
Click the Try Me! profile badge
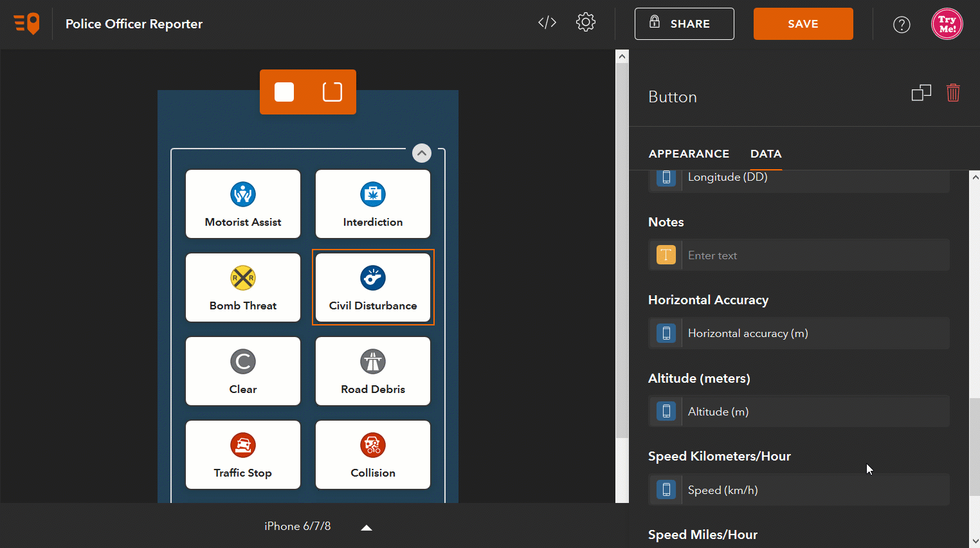coord(947,24)
